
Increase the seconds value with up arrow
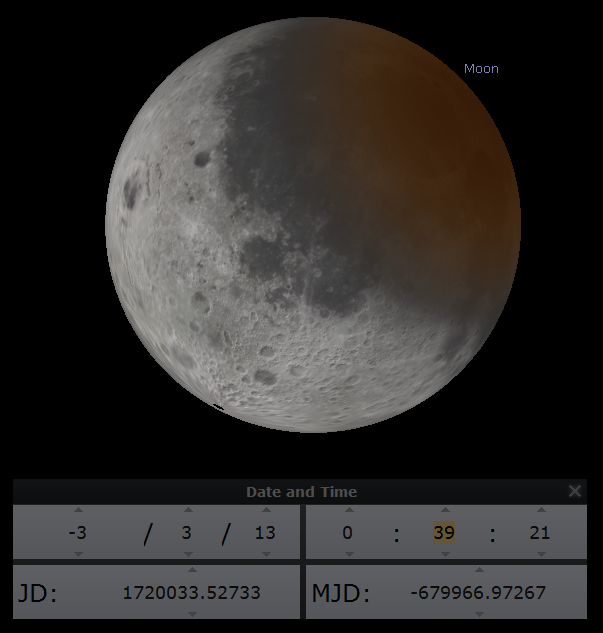point(541,510)
